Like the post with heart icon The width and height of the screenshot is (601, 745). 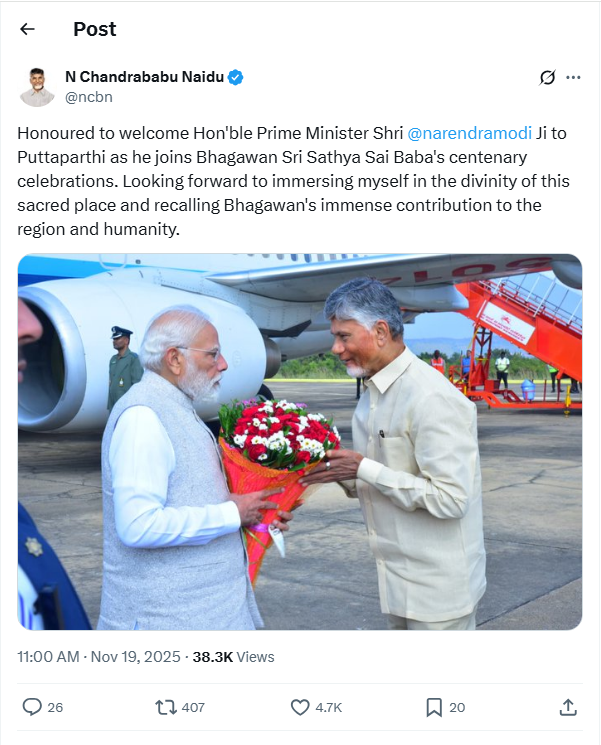(300, 707)
